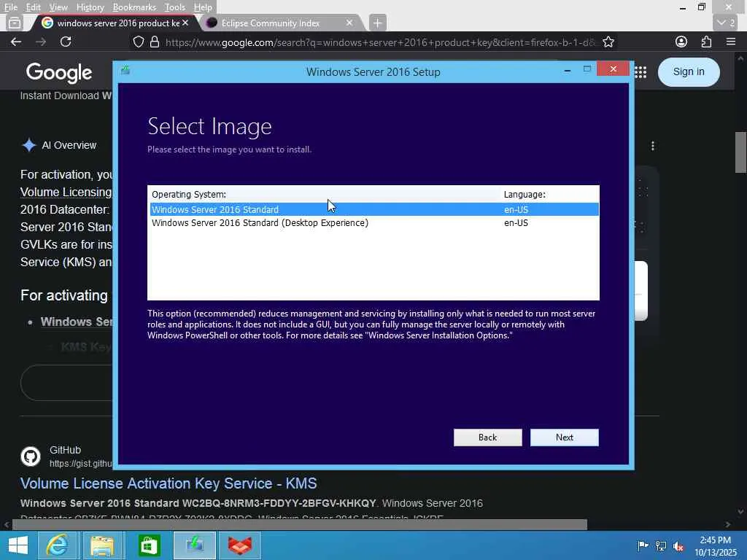Open AI Overview more options menu

pos(653,146)
